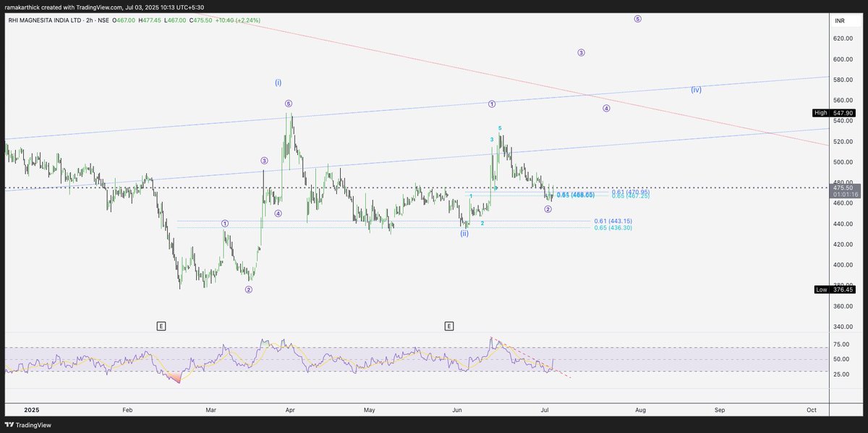Click the 400.00 price axis label
The height and width of the screenshot is (433, 868).
click(x=843, y=266)
